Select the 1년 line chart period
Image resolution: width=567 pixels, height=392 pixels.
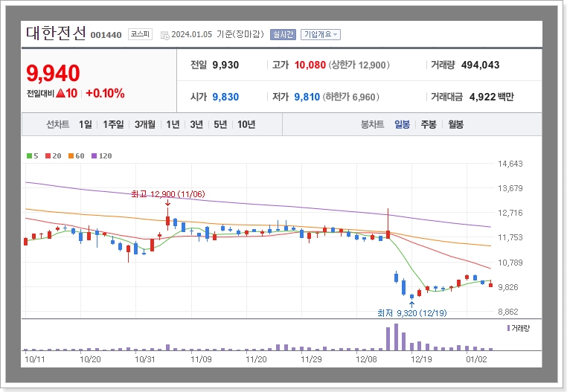(173, 124)
